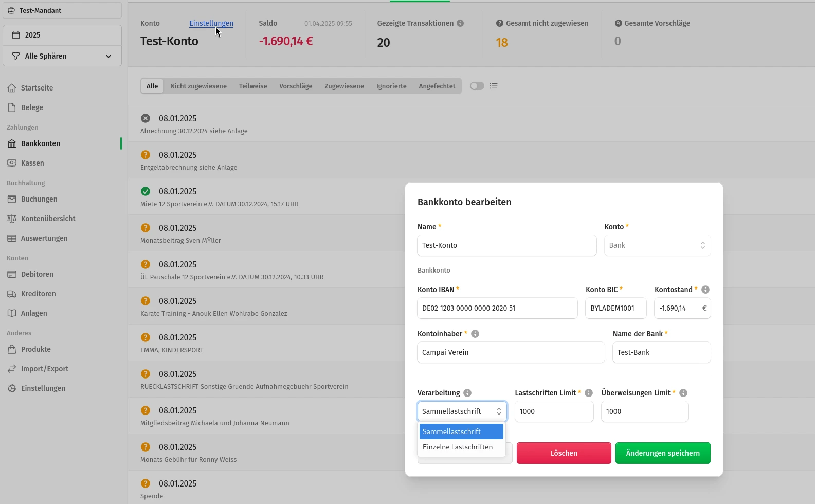This screenshot has width=815, height=504.
Task: Click the Name der Bank field
Action: pos(662,352)
